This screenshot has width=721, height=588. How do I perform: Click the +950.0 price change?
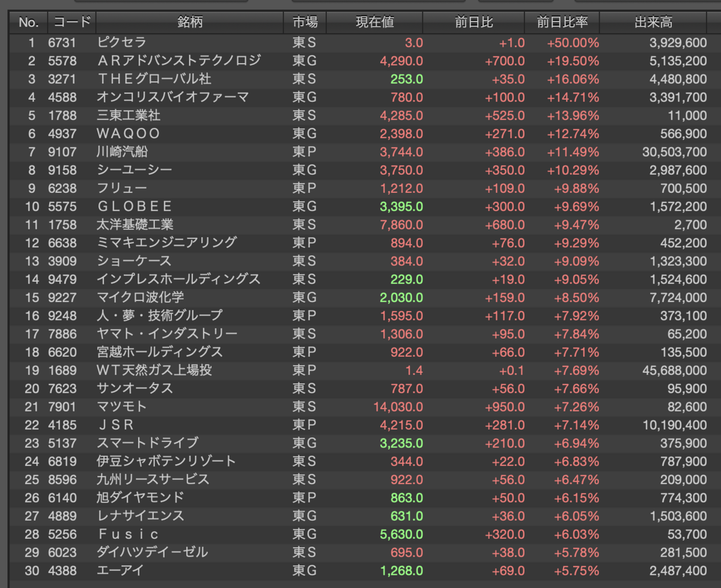pos(505,407)
